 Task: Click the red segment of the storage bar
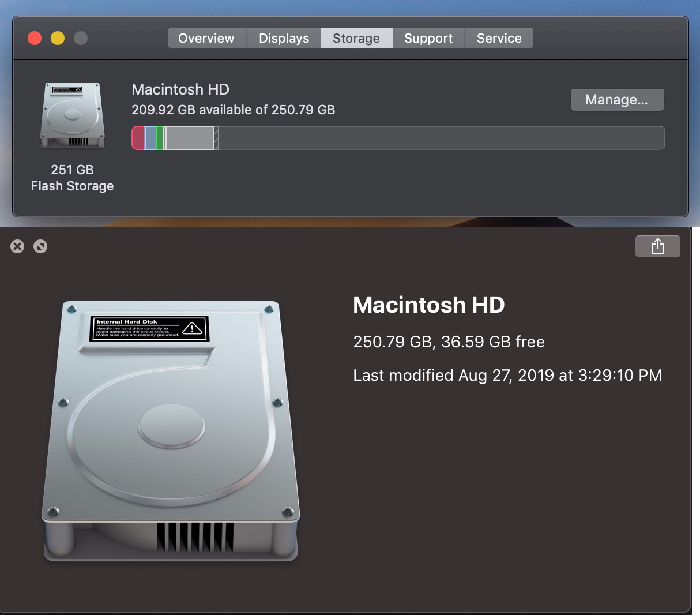(x=139, y=137)
